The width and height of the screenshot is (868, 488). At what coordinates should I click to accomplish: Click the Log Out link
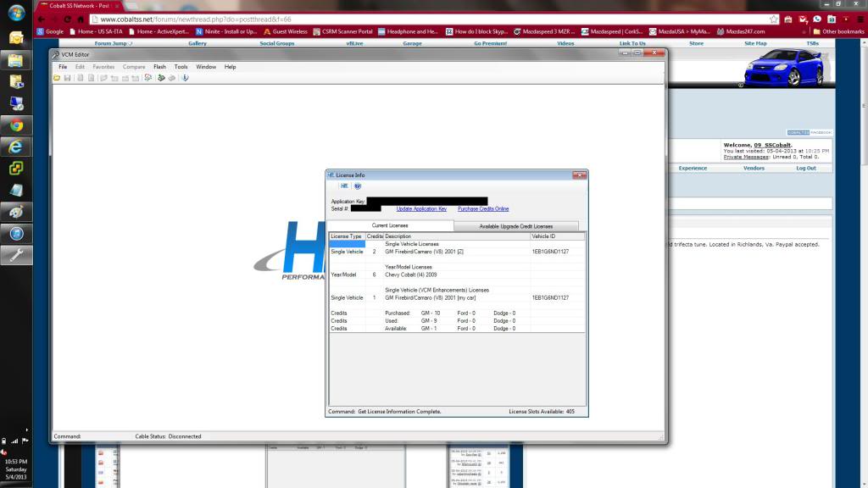click(806, 169)
